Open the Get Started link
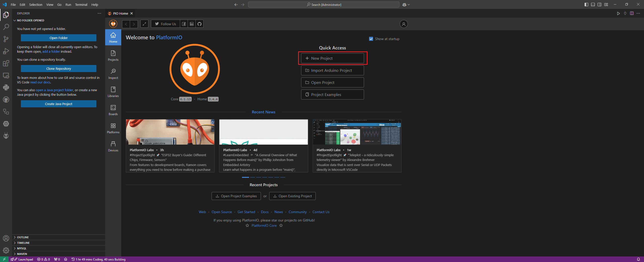The image size is (644, 262). click(246, 212)
